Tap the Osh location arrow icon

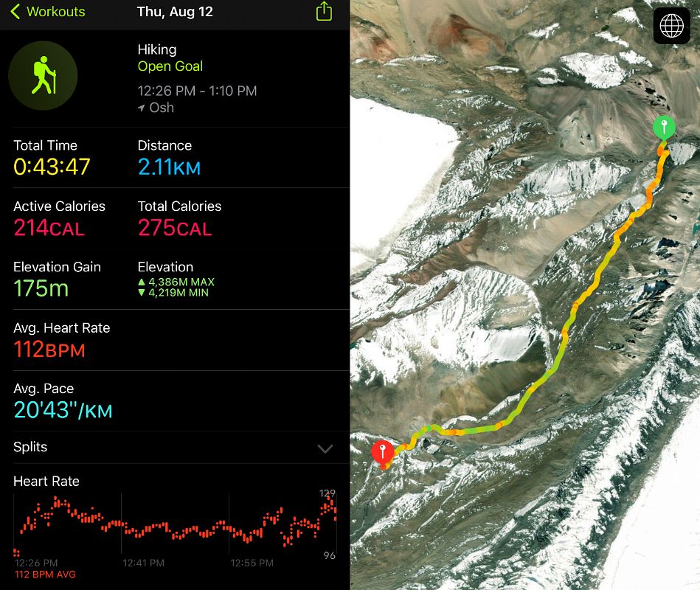coord(142,108)
